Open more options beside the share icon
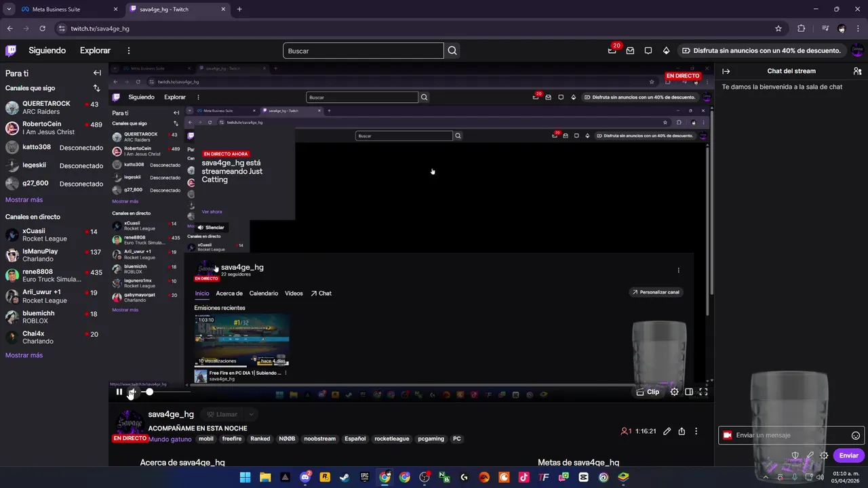The height and width of the screenshot is (488, 868). tap(696, 431)
